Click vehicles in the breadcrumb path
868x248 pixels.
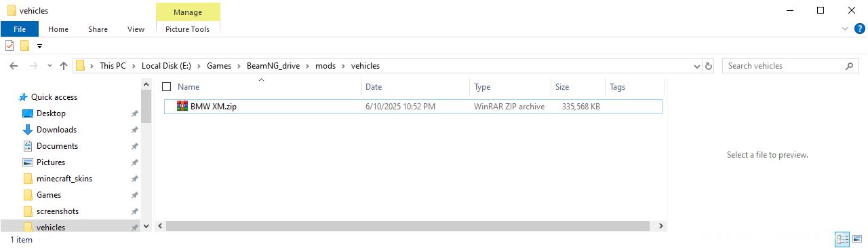tap(365, 66)
